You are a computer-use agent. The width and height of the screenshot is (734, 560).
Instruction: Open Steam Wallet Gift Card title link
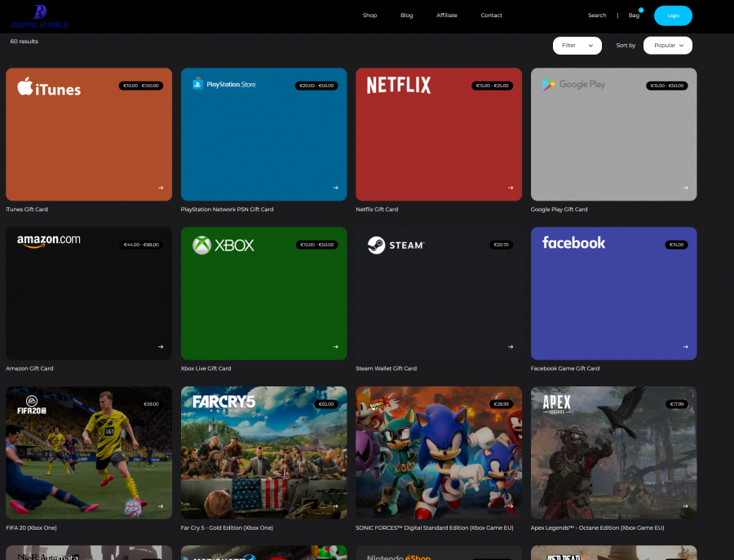coord(387,368)
